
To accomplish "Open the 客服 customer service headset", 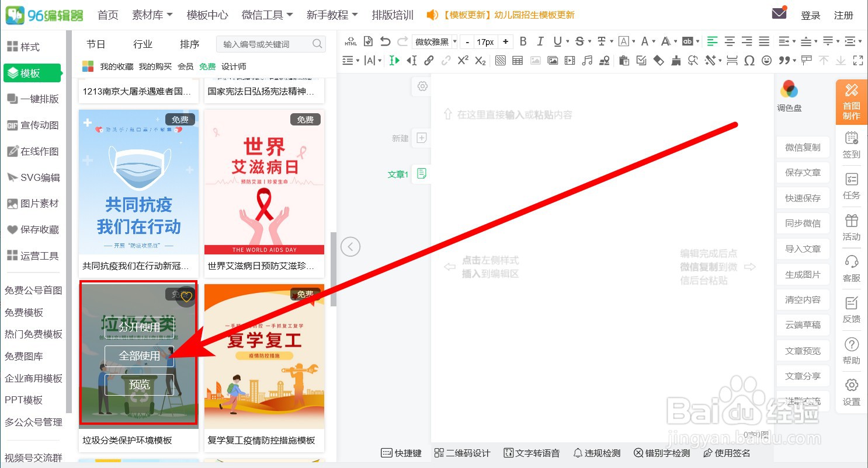I will pos(852,269).
